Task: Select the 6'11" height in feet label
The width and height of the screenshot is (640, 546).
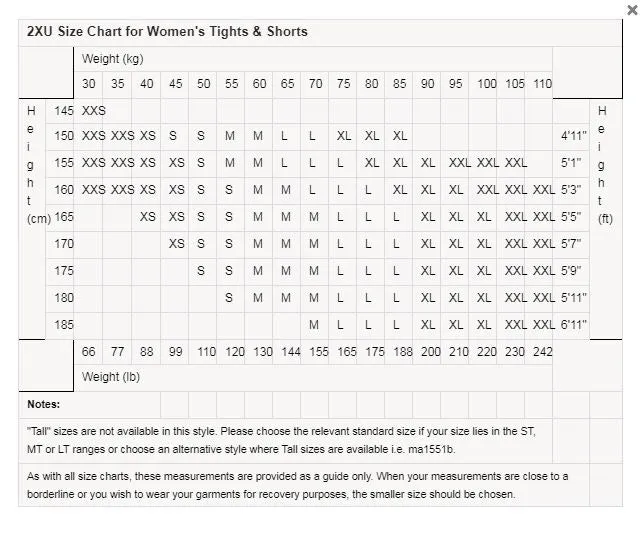Action: pos(574,324)
